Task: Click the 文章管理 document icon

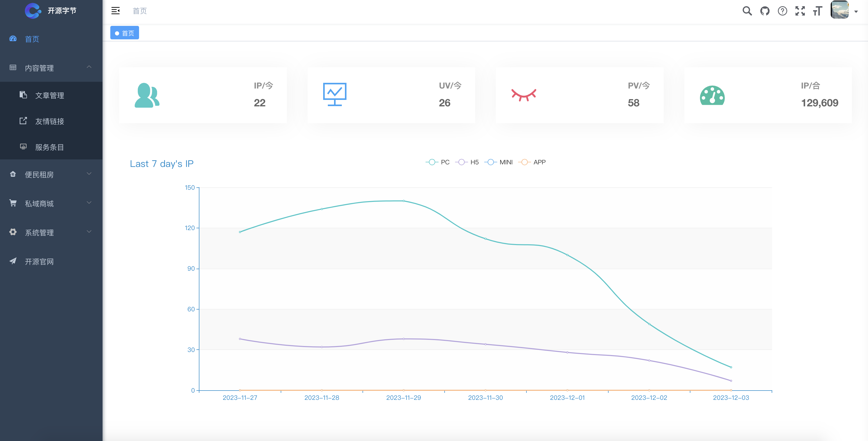Action: (23, 95)
